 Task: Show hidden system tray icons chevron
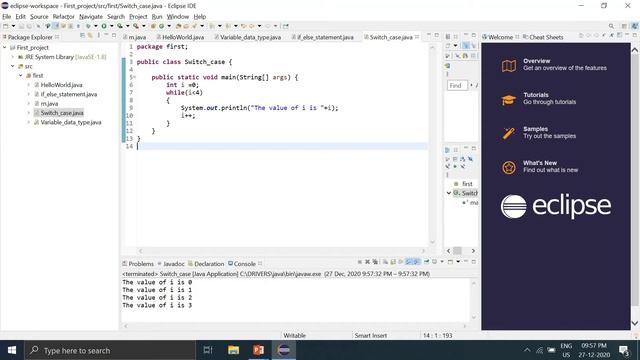point(527,350)
